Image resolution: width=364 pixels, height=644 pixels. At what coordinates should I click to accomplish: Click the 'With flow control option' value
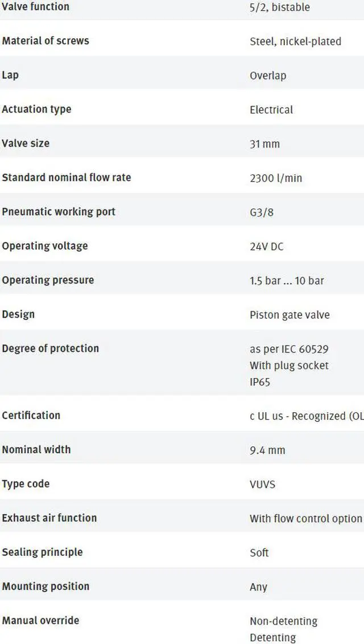pyautogui.click(x=306, y=519)
